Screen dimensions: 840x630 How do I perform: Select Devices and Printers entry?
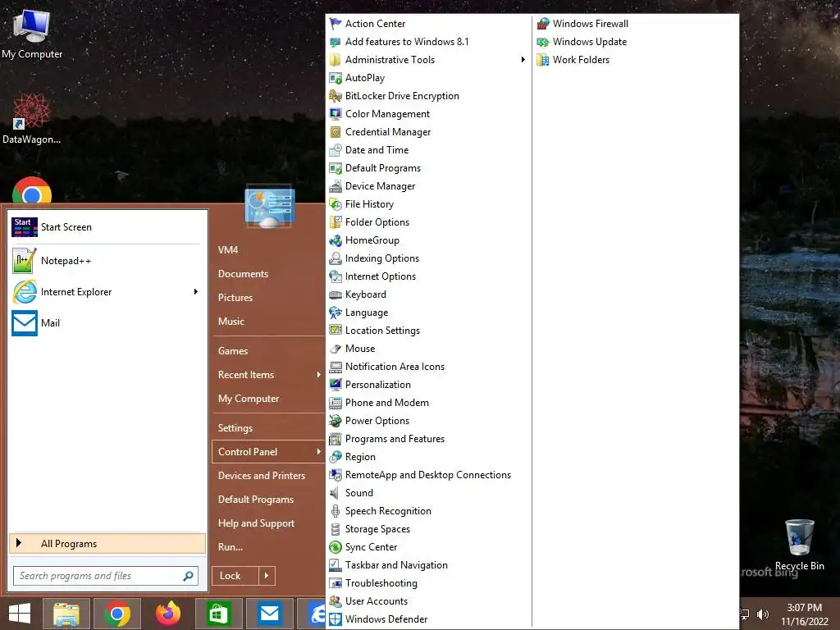262,476
